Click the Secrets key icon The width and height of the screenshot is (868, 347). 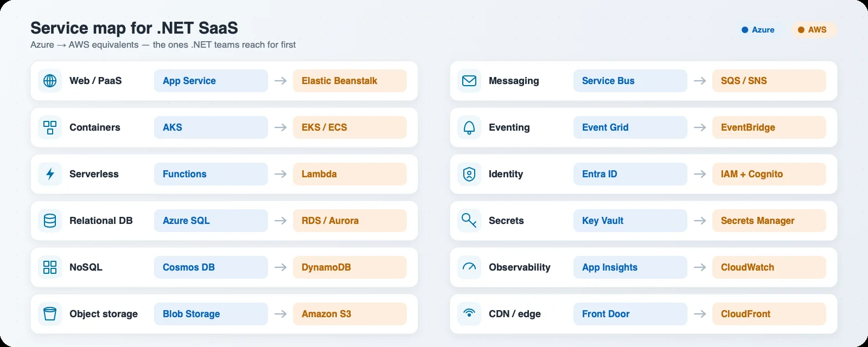(x=469, y=221)
